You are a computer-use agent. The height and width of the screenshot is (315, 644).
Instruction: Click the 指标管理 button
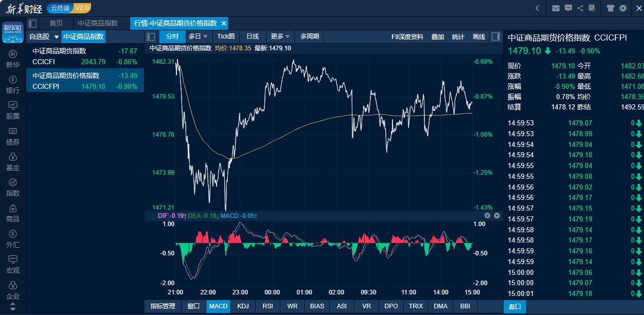click(163, 306)
